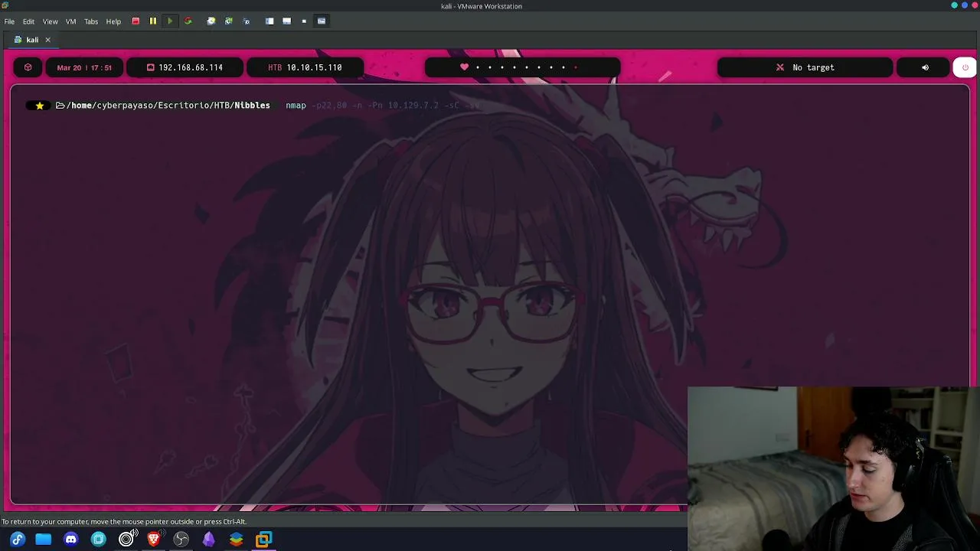980x551 pixels.
Task: Revert to snapshot toolbar icon
Action: pyautogui.click(x=228, y=21)
